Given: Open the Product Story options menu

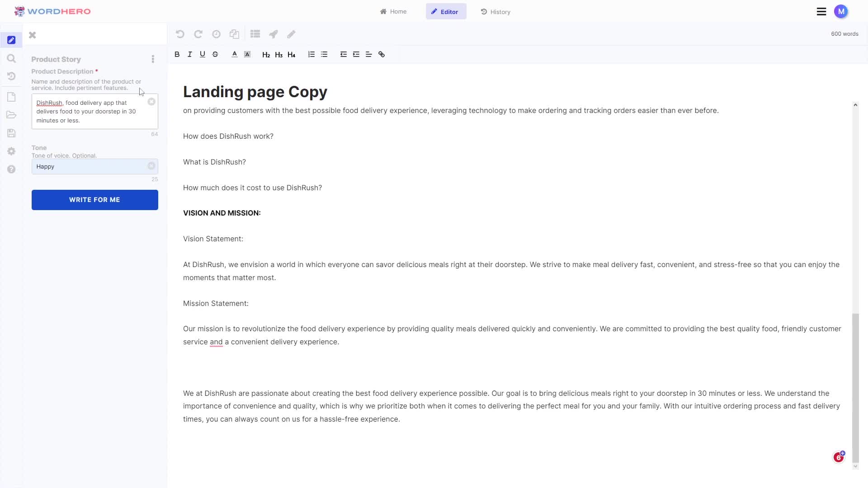Looking at the screenshot, I should [x=153, y=59].
